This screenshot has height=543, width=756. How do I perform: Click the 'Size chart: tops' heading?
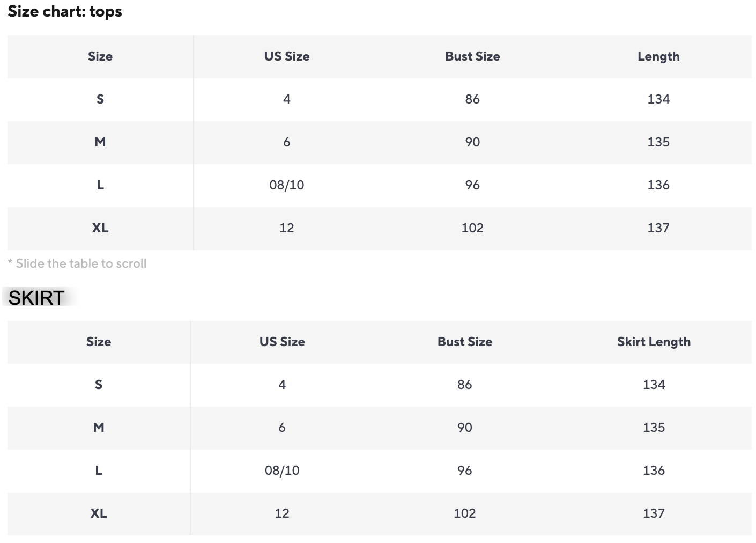point(65,12)
